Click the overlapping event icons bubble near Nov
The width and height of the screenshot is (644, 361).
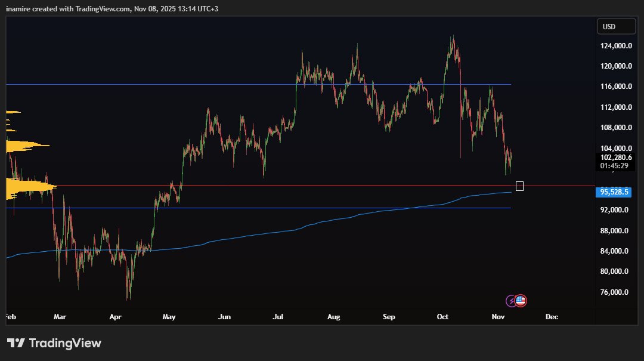[515, 300]
